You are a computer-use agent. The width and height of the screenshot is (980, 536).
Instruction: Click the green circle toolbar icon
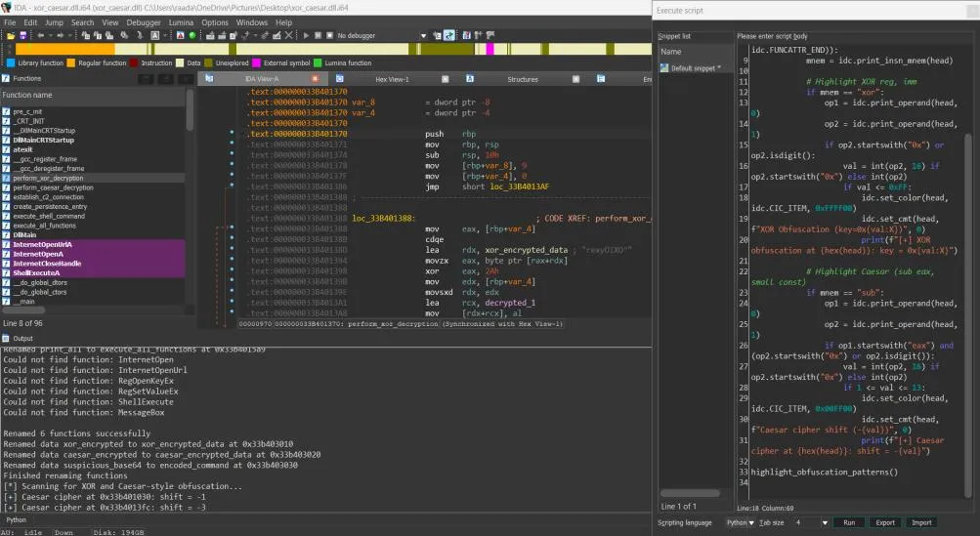point(192,35)
